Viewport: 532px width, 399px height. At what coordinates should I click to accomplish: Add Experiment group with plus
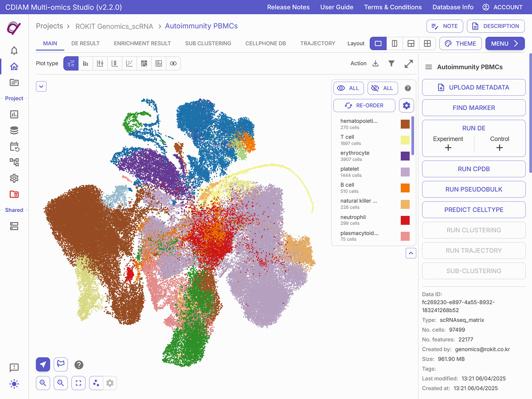pyautogui.click(x=448, y=148)
